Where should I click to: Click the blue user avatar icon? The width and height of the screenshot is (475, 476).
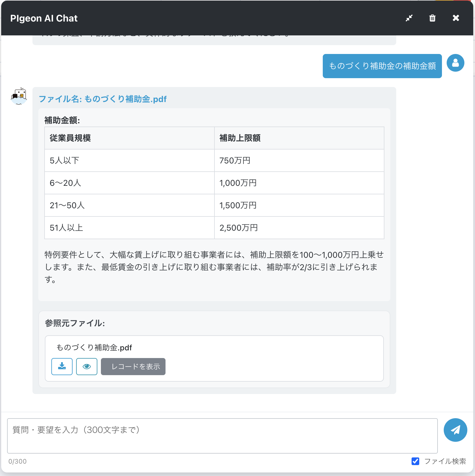click(x=455, y=63)
